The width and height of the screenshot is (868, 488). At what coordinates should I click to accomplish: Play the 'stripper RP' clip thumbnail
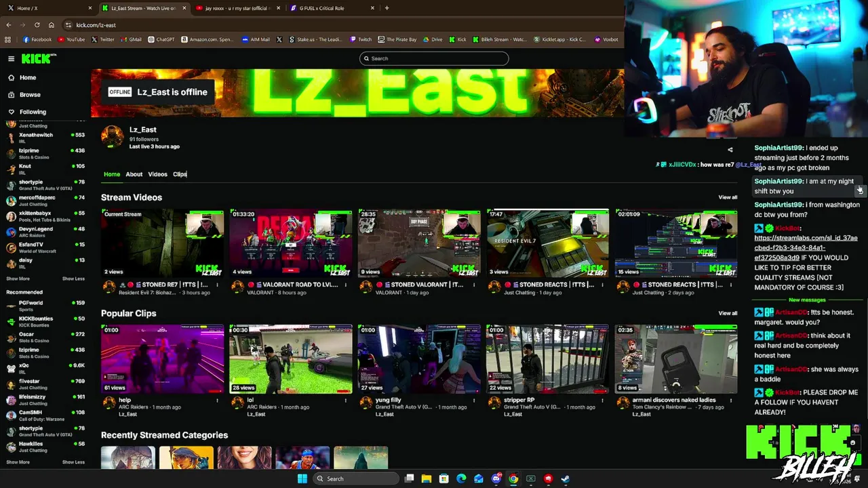(547, 359)
